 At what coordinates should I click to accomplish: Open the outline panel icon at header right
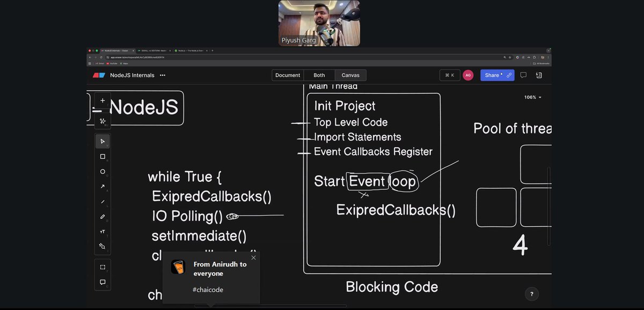[539, 75]
